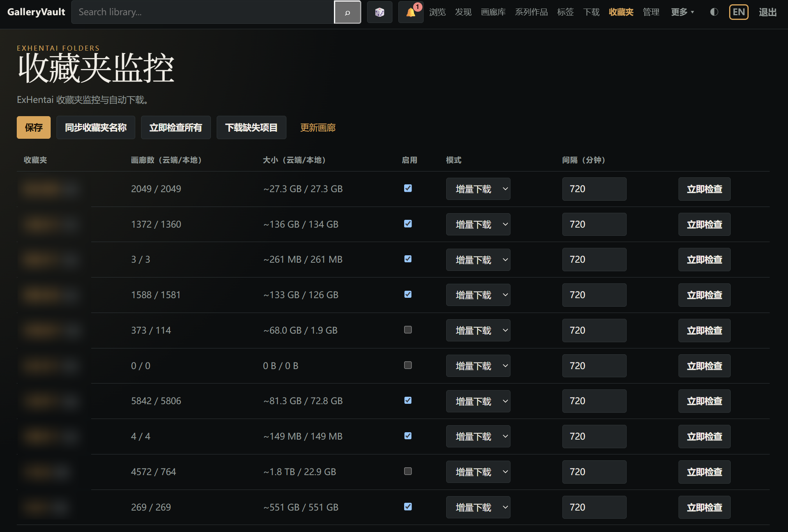Viewport: 788px width, 532px height.
Task: Click the search magnifier button
Action: 347,12
